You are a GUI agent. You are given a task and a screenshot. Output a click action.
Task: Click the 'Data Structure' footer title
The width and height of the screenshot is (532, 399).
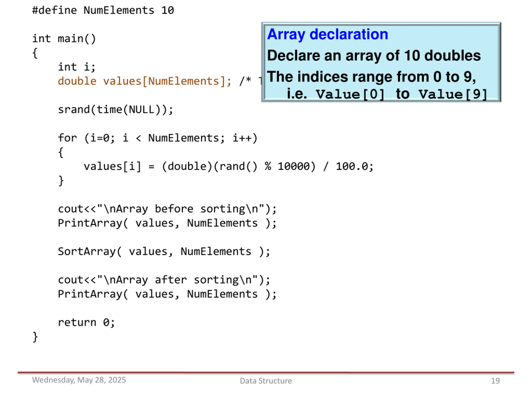pos(266,381)
